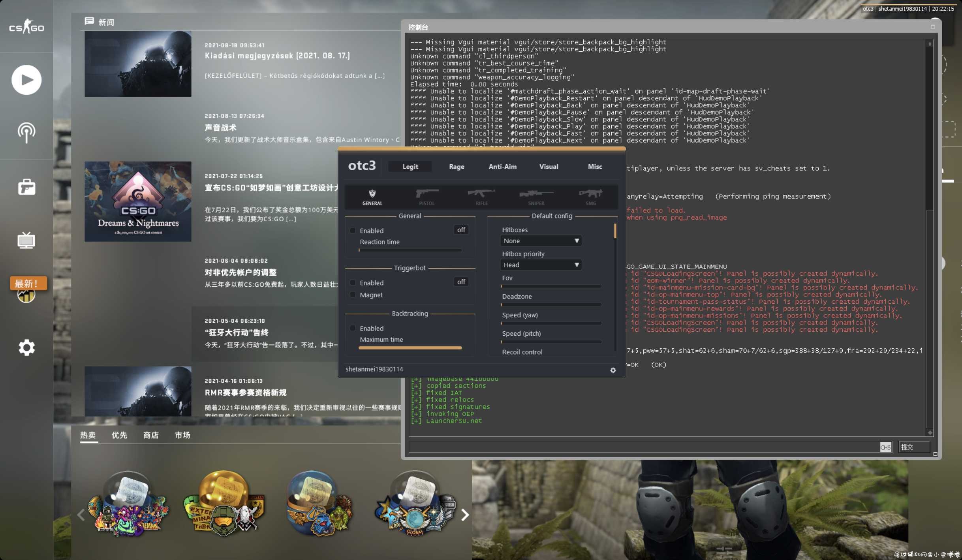Adjust the Speed (pitch) slider
The width and height of the screenshot is (962, 560).
(x=551, y=342)
